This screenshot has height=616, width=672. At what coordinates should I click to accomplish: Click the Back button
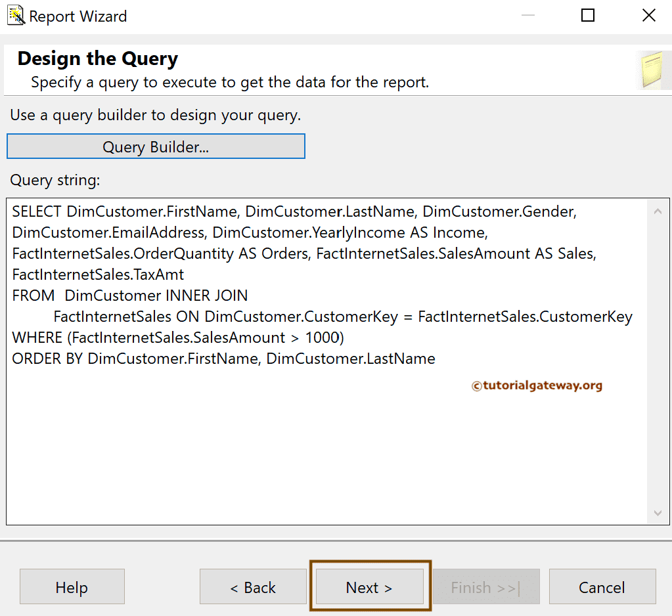point(253,586)
